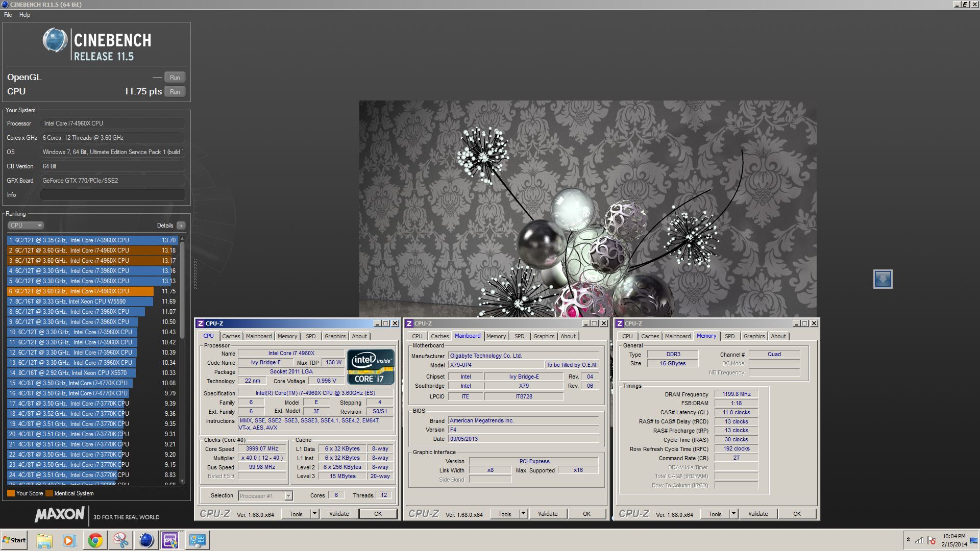
Task: Open the Snipping Tool taskbar icon
Action: pos(120,540)
